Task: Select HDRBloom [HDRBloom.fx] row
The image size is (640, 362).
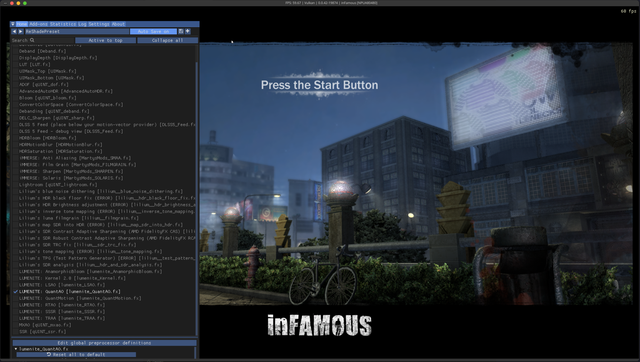Action: [47, 138]
